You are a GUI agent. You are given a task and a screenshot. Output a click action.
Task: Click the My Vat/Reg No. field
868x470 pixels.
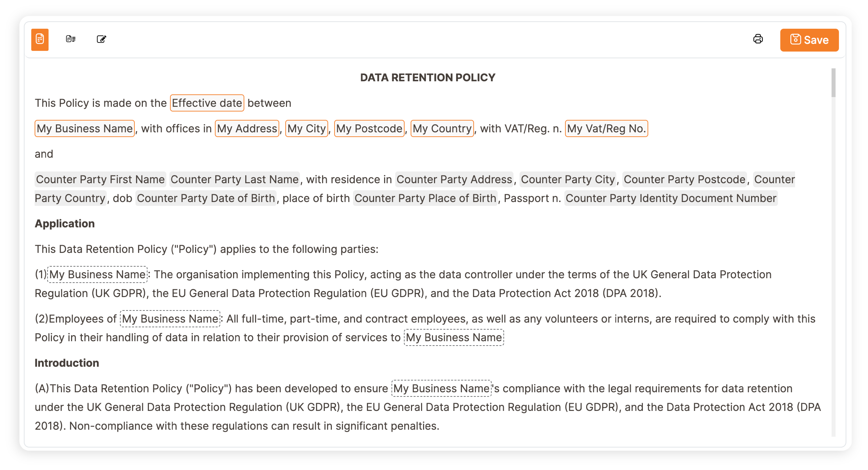pyautogui.click(x=606, y=129)
